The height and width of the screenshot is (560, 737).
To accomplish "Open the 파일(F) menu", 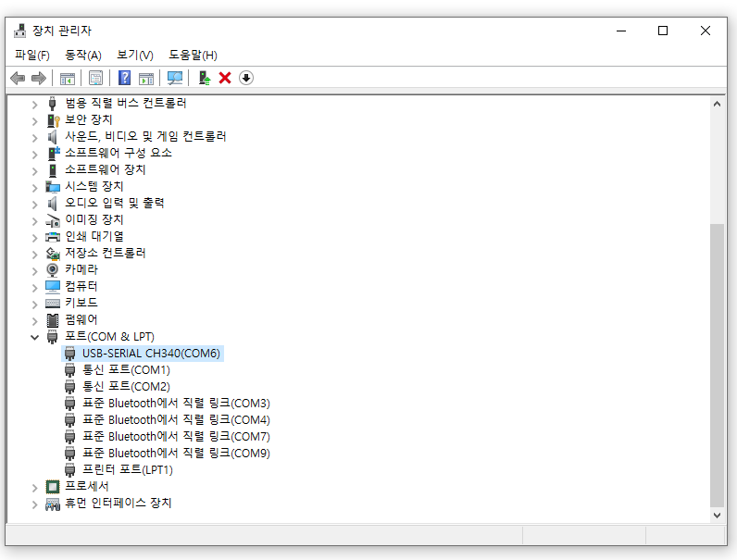I will coord(32,55).
